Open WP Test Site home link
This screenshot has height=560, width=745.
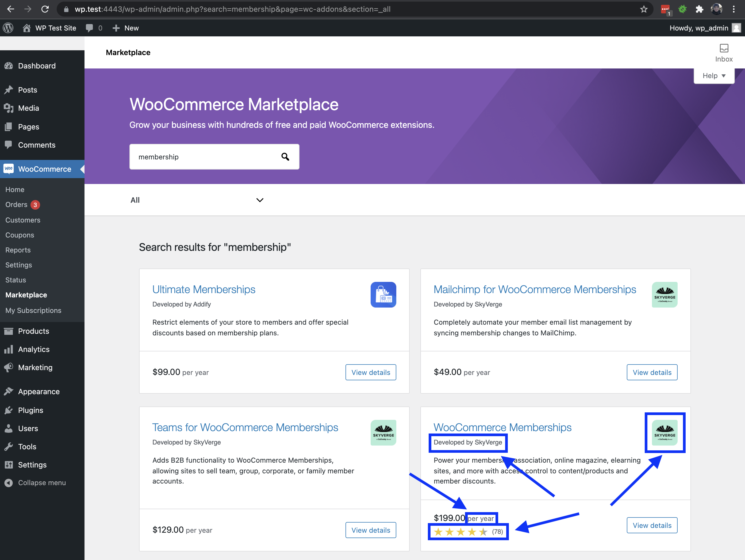pyautogui.click(x=49, y=28)
